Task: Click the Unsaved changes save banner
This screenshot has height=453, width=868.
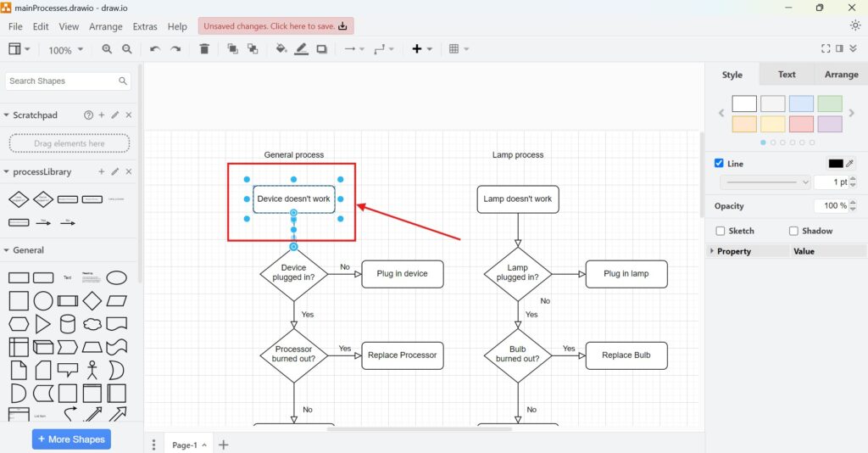Action: (x=275, y=26)
